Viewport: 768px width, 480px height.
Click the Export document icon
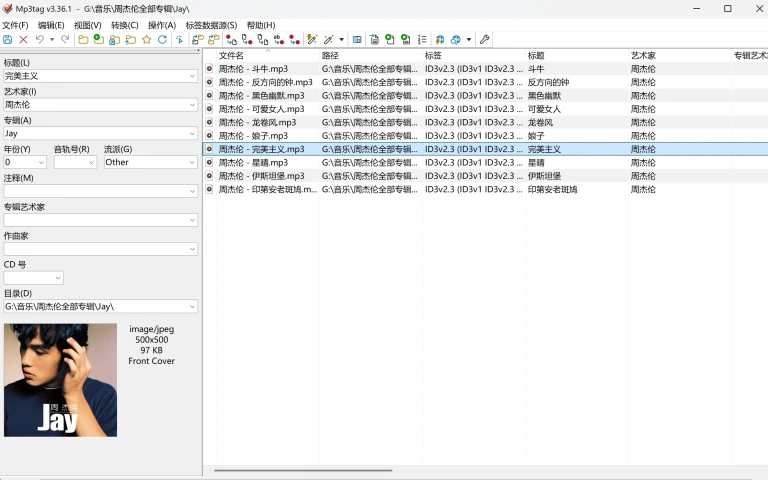(x=374, y=40)
